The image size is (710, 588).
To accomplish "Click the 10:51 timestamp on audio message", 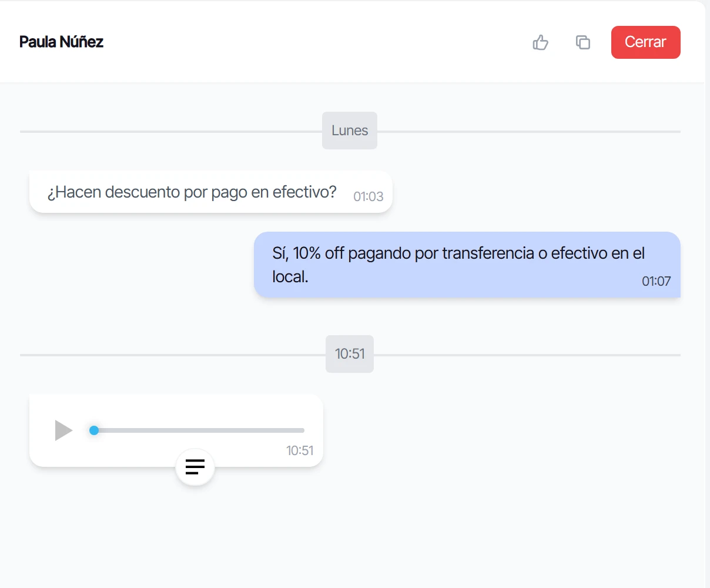I will click(x=300, y=450).
